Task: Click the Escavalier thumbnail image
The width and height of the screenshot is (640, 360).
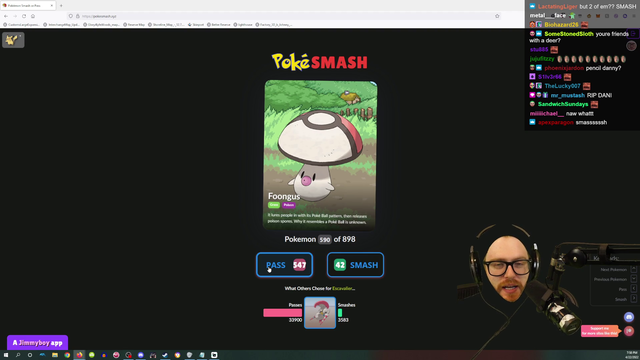Action: pyautogui.click(x=320, y=313)
